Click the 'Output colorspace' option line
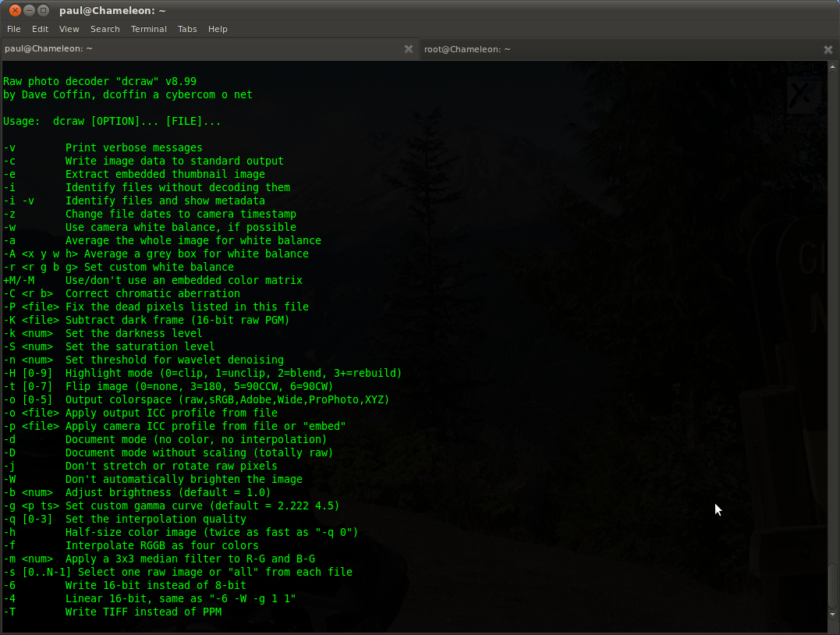Viewport: 840px width, 635px height. point(196,399)
